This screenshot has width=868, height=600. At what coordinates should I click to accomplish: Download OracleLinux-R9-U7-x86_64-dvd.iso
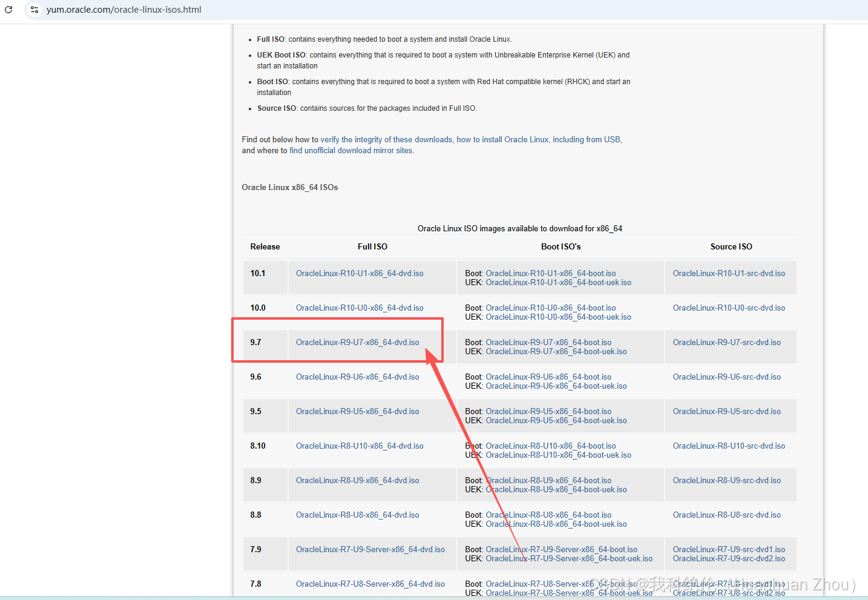coord(357,343)
